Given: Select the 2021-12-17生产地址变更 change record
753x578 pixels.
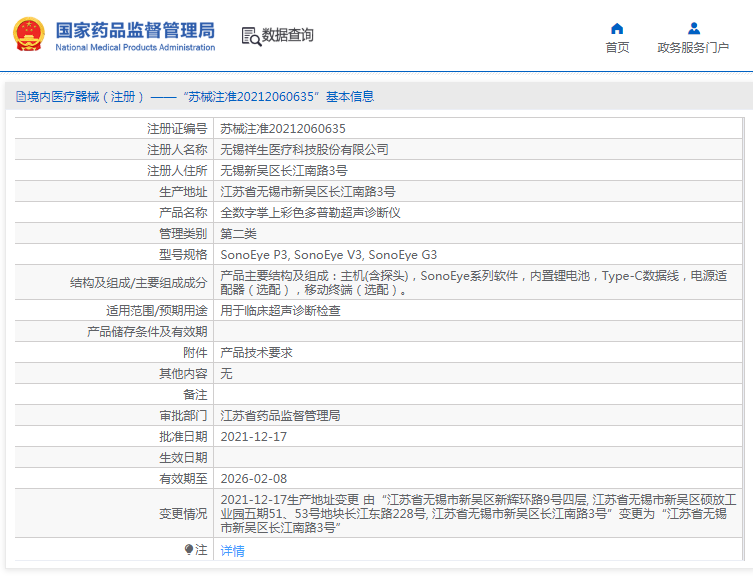Looking at the screenshot, I should tap(478, 514).
